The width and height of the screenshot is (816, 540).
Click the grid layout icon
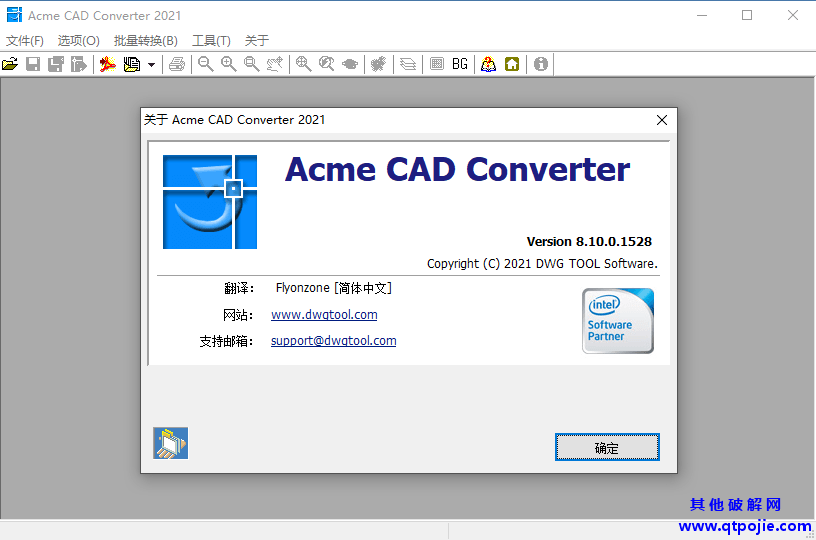[437, 64]
